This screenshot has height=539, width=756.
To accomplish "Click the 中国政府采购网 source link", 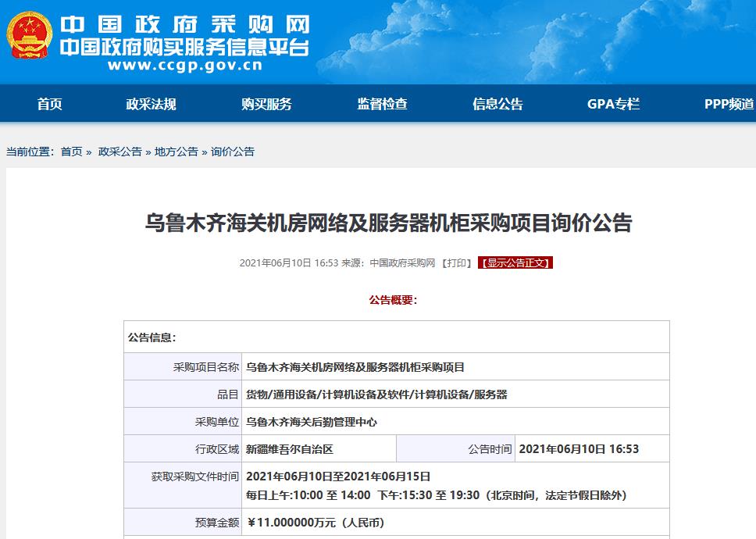I will (x=401, y=264).
